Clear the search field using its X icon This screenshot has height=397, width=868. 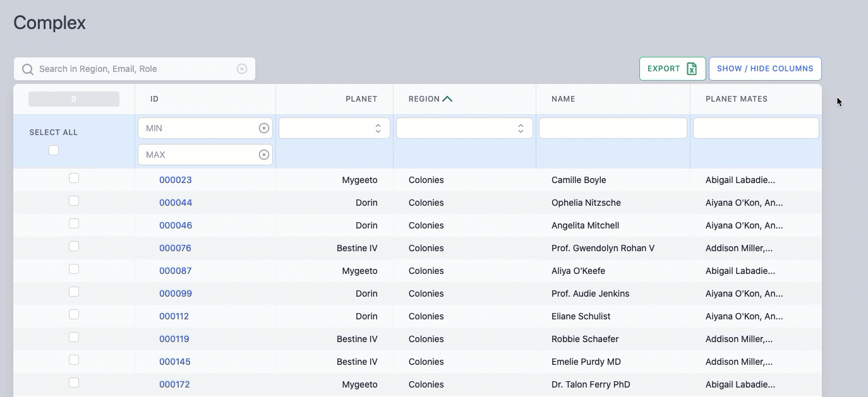[242, 68]
